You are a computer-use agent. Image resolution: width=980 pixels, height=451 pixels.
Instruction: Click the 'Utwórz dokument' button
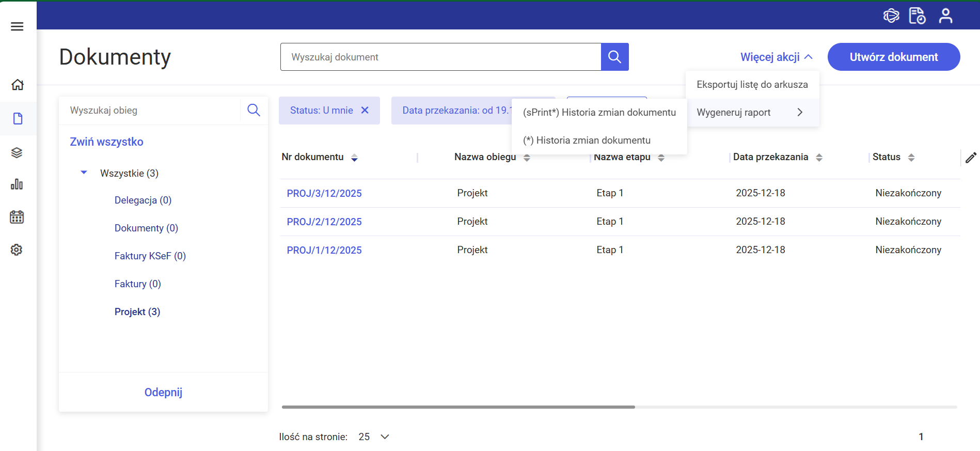pos(893,57)
